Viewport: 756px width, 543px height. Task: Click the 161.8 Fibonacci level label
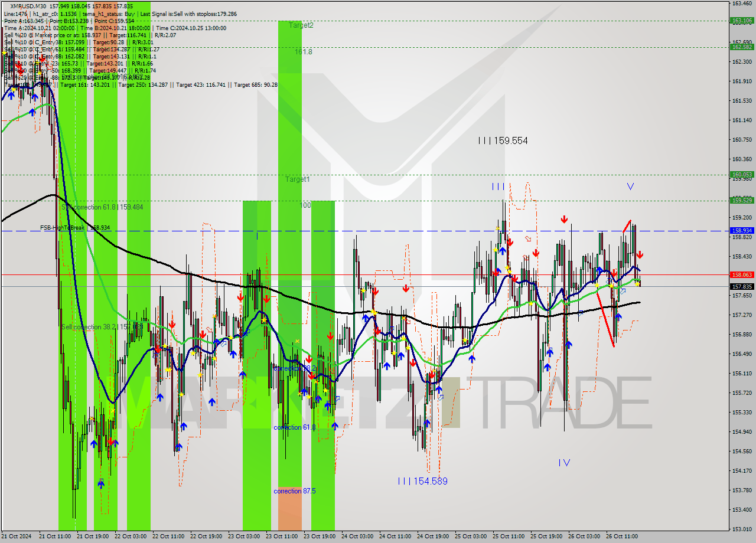click(x=304, y=52)
